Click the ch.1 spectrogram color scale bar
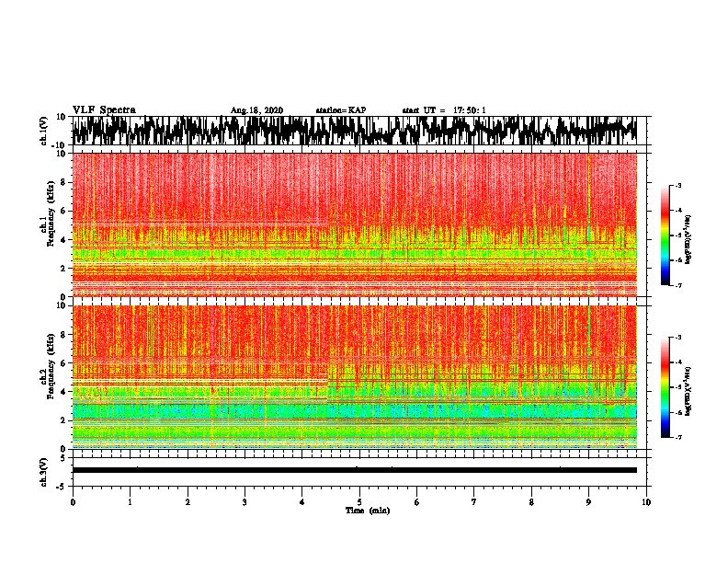Screen dimensions: 728x563 click(665, 236)
